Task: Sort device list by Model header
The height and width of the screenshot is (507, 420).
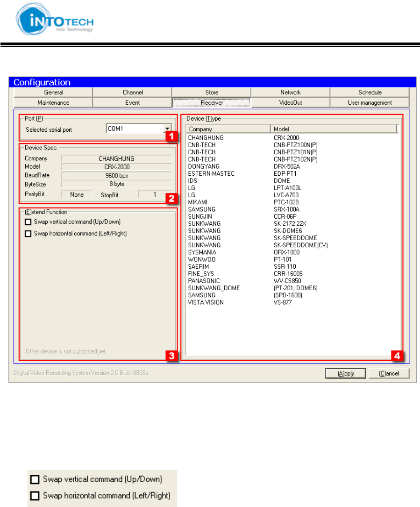Action: click(x=334, y=129)
